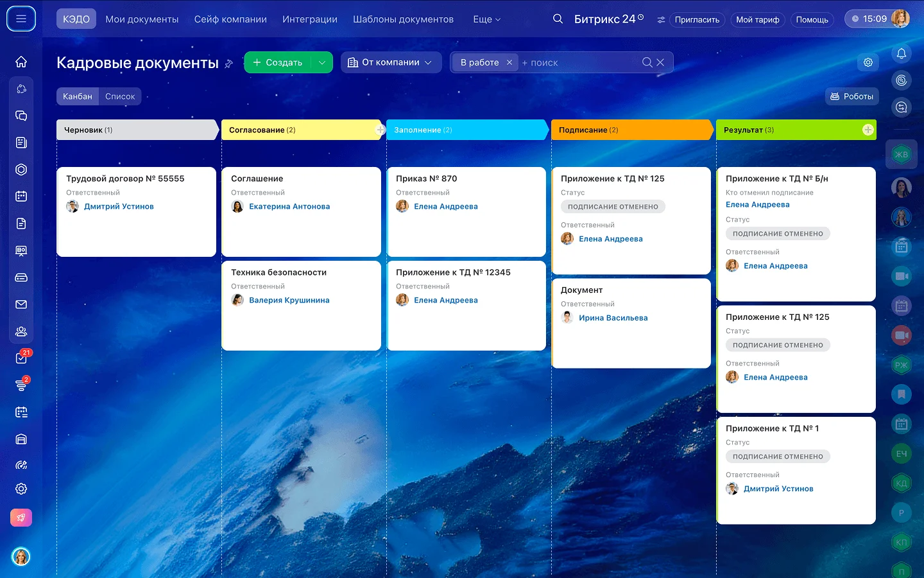Pin the Кадровые документы page
Viewport: 924px width, 578px height.
pos(228,64)
